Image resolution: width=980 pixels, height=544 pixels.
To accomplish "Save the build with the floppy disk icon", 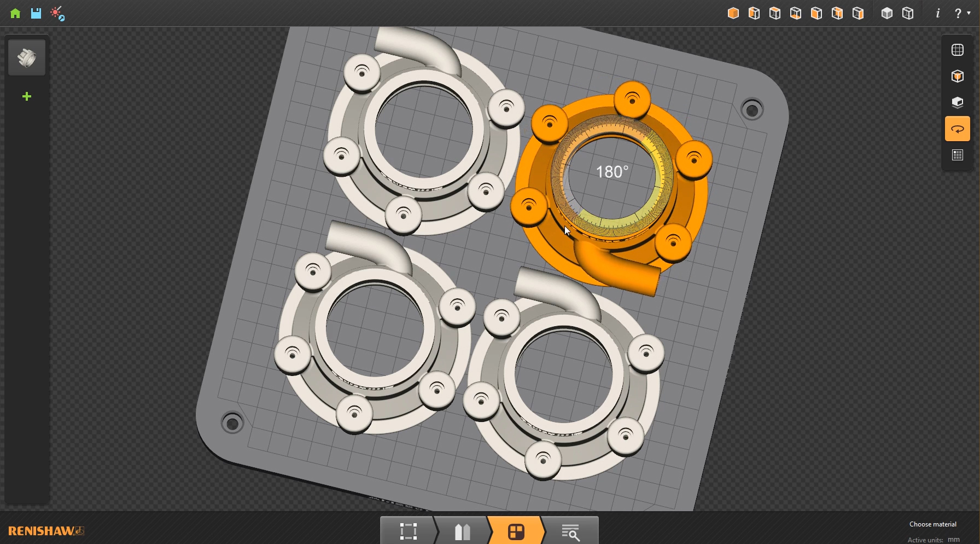I will point(36,13).
